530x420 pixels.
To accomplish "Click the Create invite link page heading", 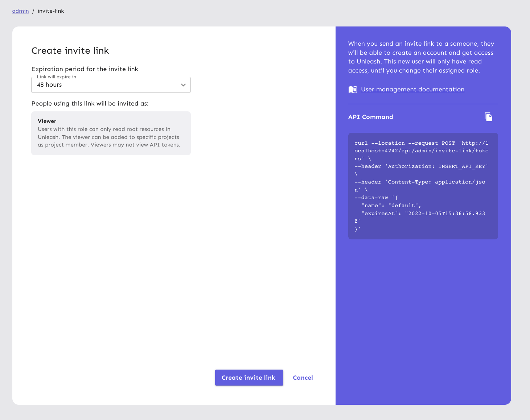I will [x=70, y=50].
